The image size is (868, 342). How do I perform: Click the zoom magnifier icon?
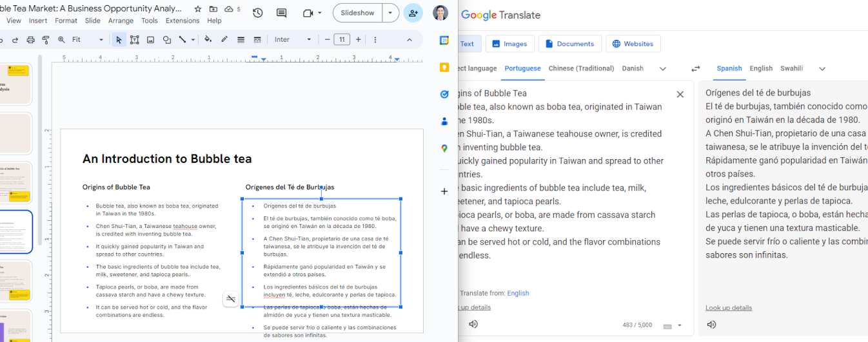[62, 40]
